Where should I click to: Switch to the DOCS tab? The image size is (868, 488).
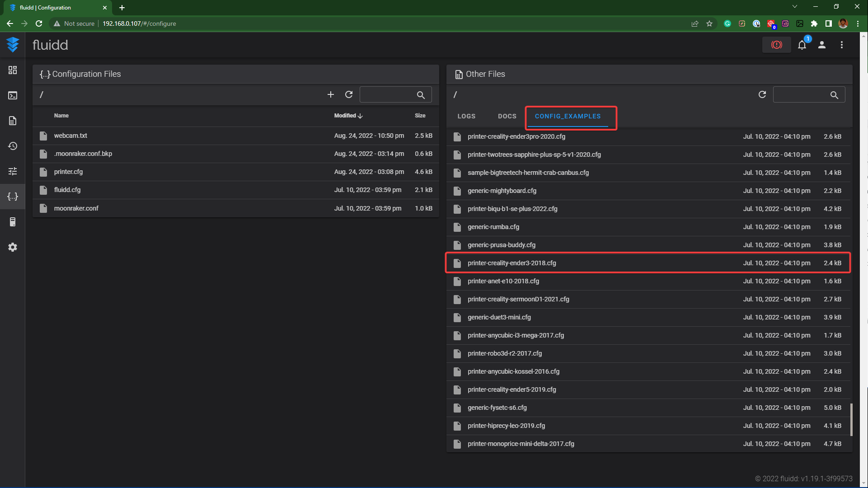(x=507, y=116)
